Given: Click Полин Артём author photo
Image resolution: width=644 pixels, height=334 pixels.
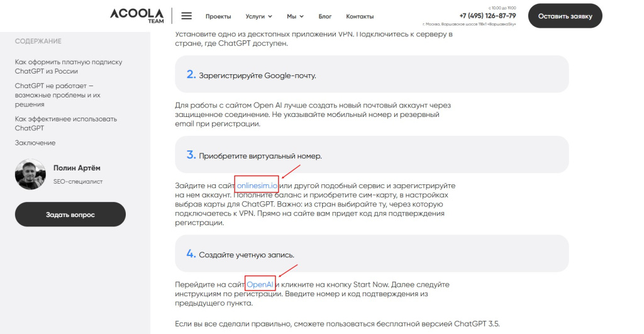Looking at the screenshot, I should pyautogui.click(x=30, y=174).
